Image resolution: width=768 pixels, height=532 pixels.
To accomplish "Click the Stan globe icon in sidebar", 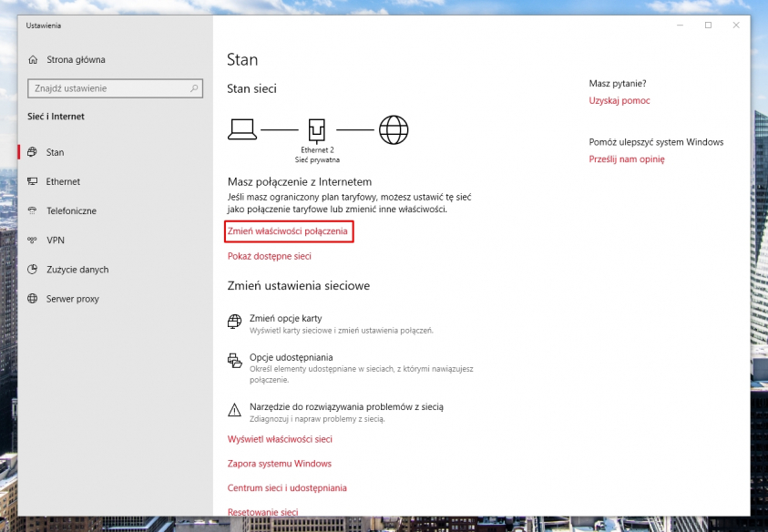I will (34, 153).
